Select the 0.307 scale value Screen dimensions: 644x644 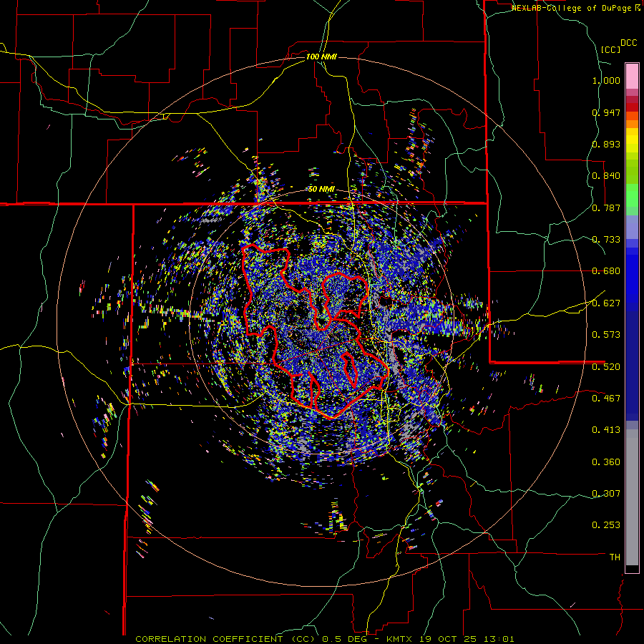pos(606,493)
